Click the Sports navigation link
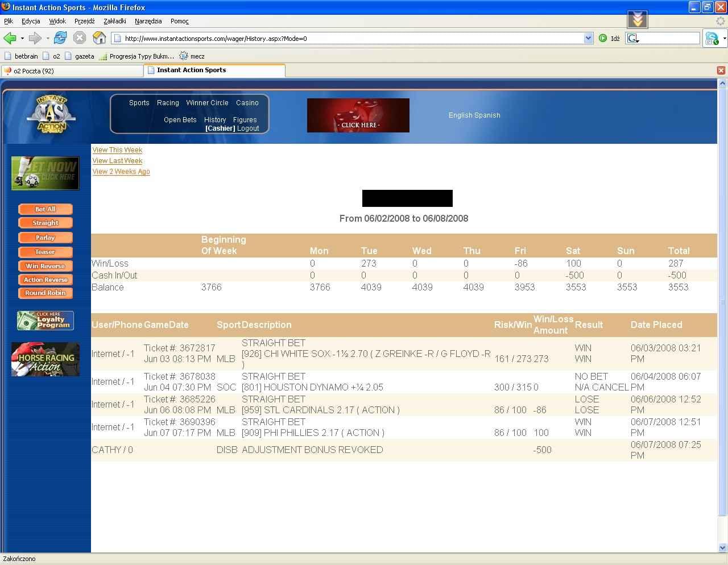 [139, 103]
